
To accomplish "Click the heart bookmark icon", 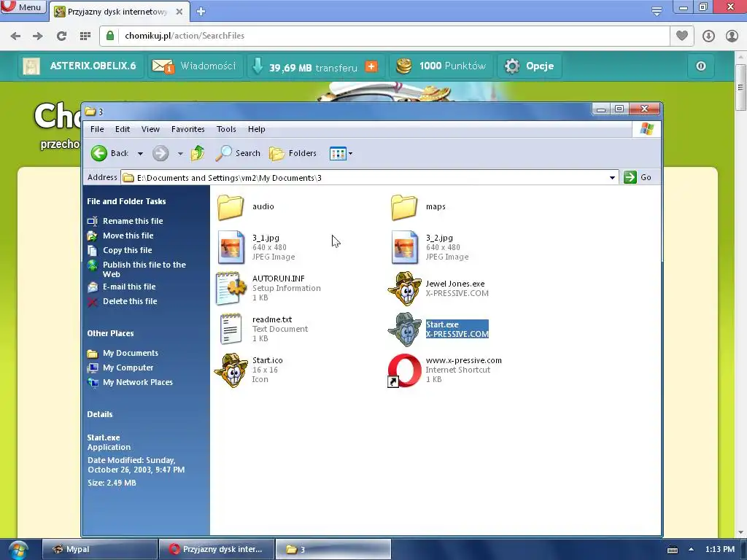I will coord(682,36).
